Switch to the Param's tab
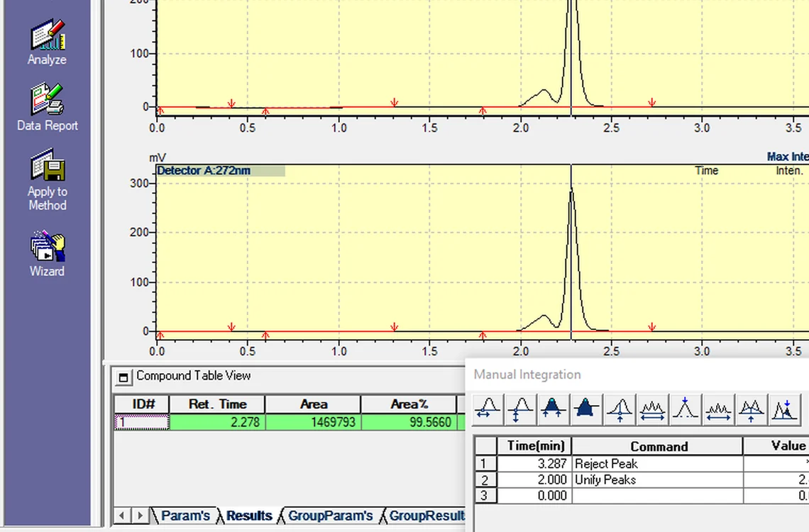This screenshot has height=532, width=809. pos(185,516)
